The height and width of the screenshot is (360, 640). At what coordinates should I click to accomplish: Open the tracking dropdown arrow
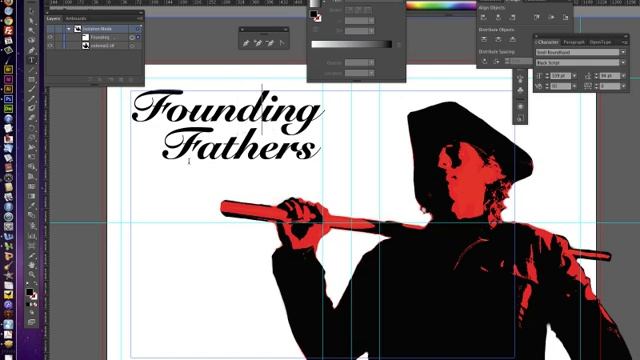623,86
